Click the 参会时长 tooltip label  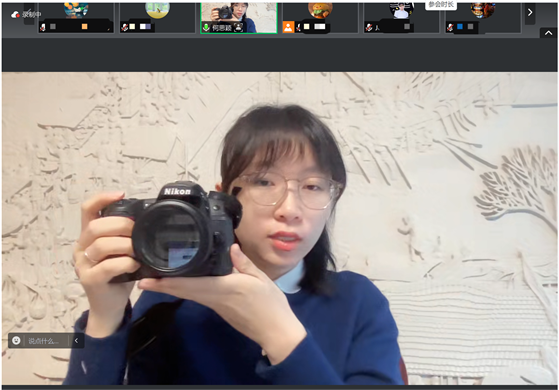click(441, 5)
